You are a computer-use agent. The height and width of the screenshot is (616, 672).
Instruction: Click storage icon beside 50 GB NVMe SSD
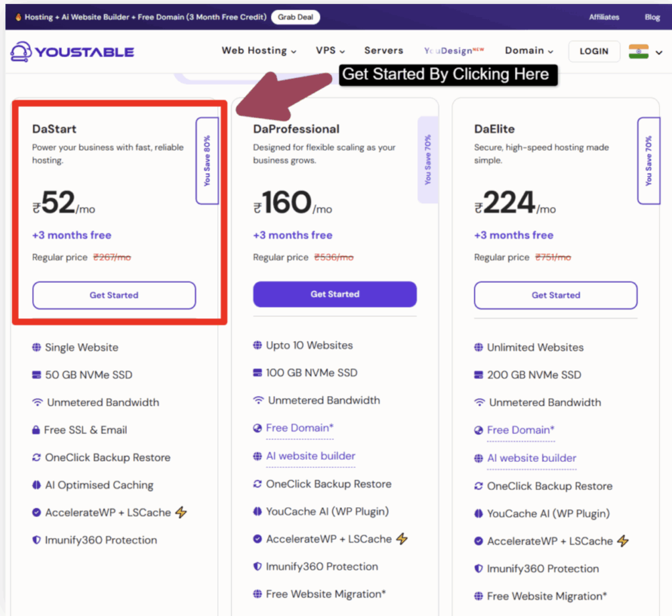[37, 375]
